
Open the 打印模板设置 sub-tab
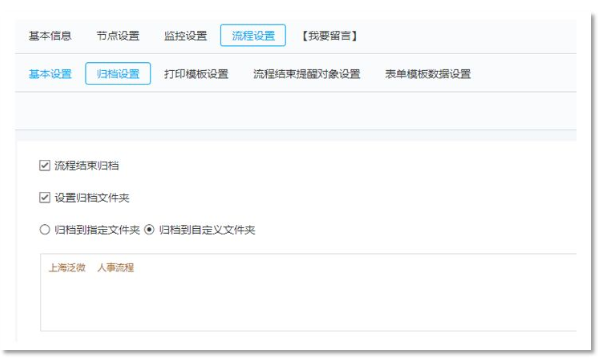196,74
